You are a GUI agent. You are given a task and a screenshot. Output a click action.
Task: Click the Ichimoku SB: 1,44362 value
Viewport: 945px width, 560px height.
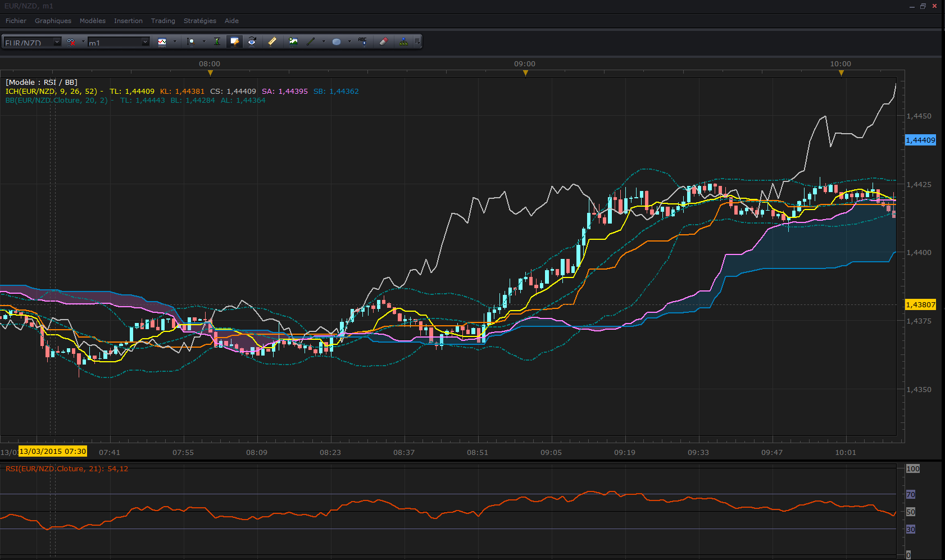(336, 92)
